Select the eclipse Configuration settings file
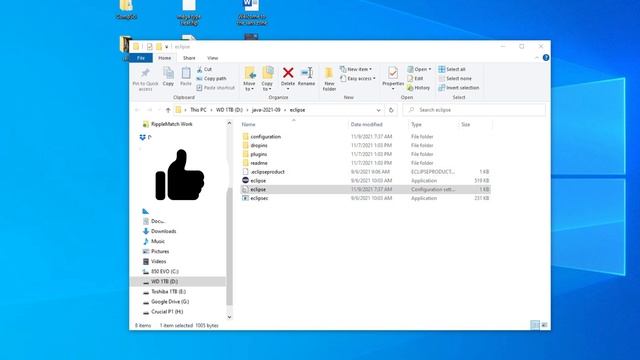 coord(365,189)
